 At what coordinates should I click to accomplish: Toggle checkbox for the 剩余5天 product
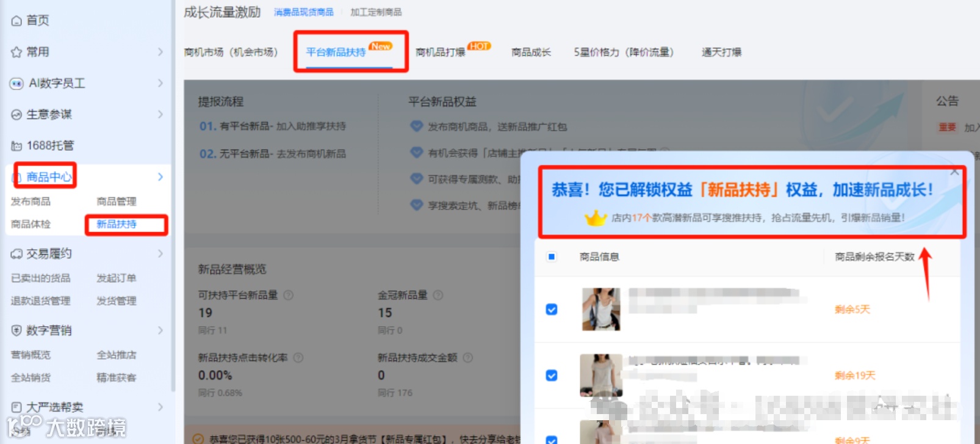(x=552, y=309)
